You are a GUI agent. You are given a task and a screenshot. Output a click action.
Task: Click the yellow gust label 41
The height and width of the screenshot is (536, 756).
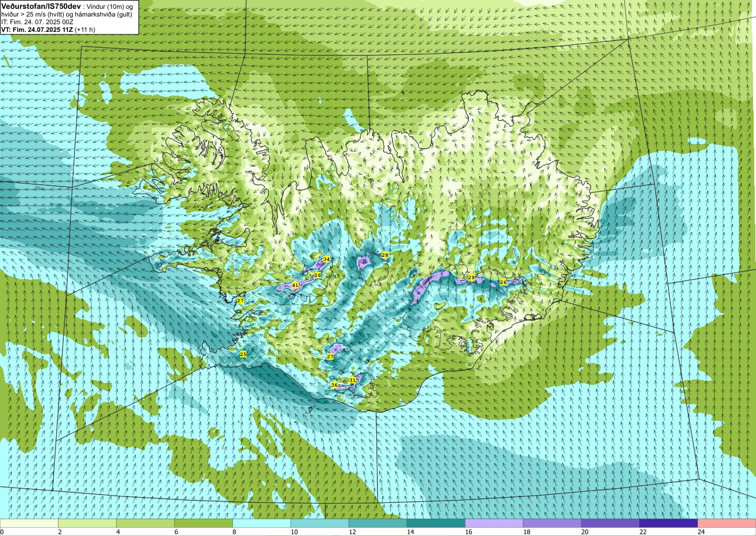pos(295,285)
